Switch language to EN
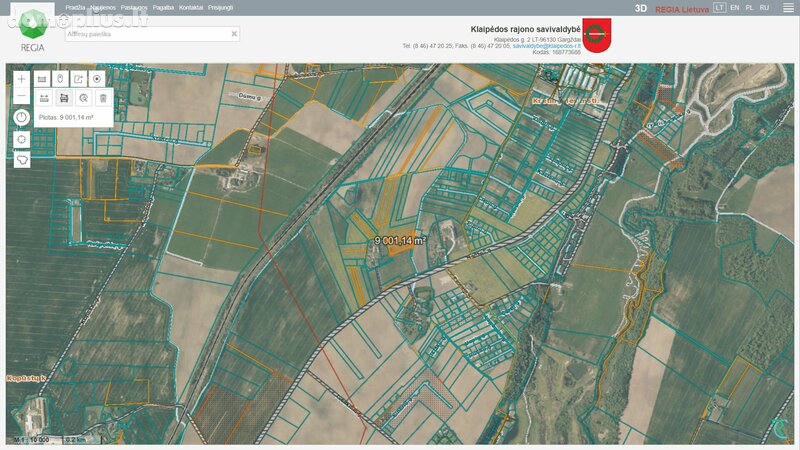 pos(735,8)
